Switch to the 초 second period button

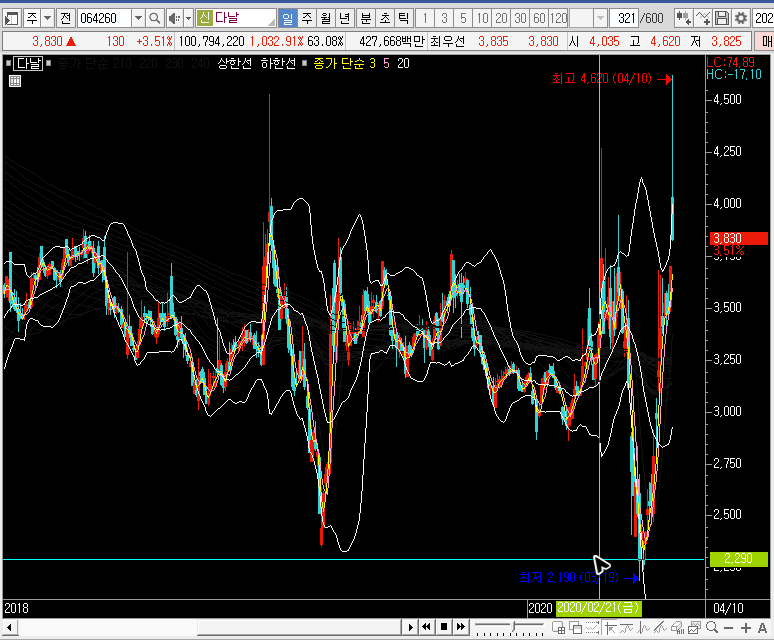pyautogui.click(x=385, y=19)
